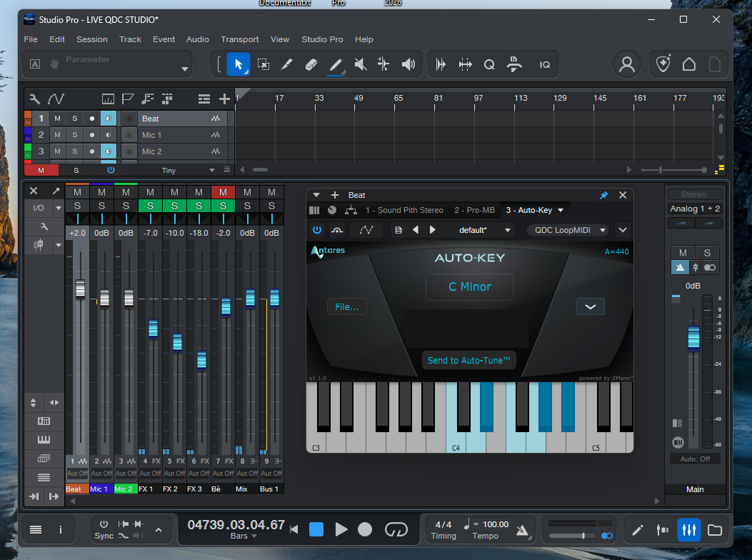Open the Browser folder icon
This screenshot has width=752, height=560.
click(x=715, y=530)
